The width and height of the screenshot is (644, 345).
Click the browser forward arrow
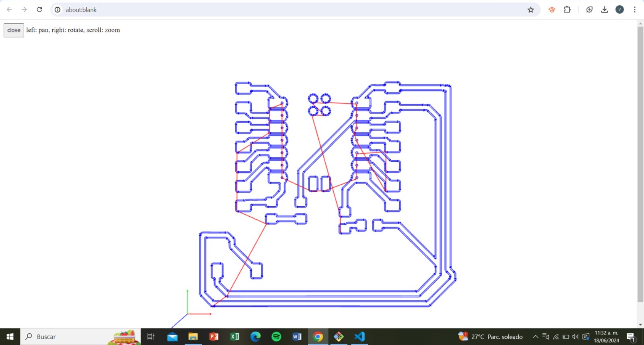click(x=24, y=10)
